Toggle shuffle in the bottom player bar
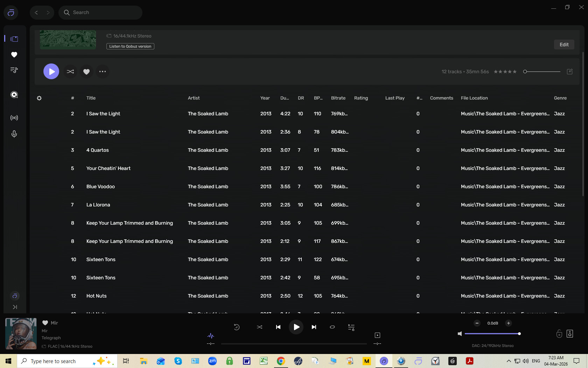The width and height of the screenshot is (588, 368). pyautogui.click(x=259, y=327)
